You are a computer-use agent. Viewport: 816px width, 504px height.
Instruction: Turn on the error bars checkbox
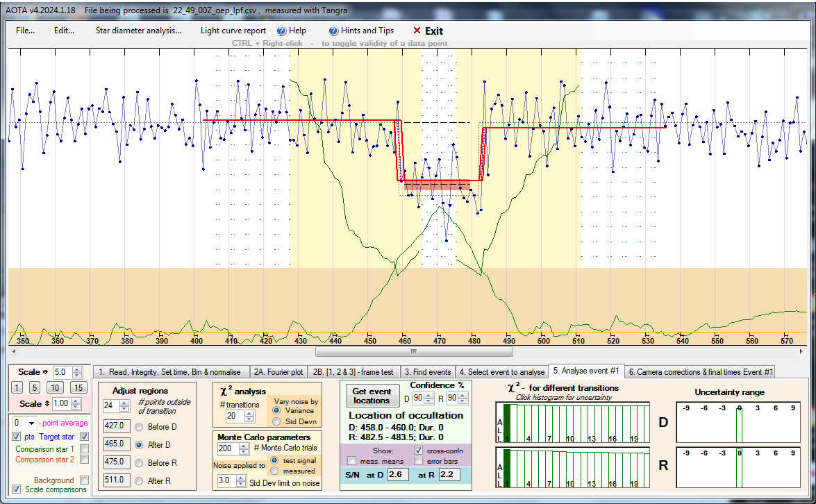(418, 461)
